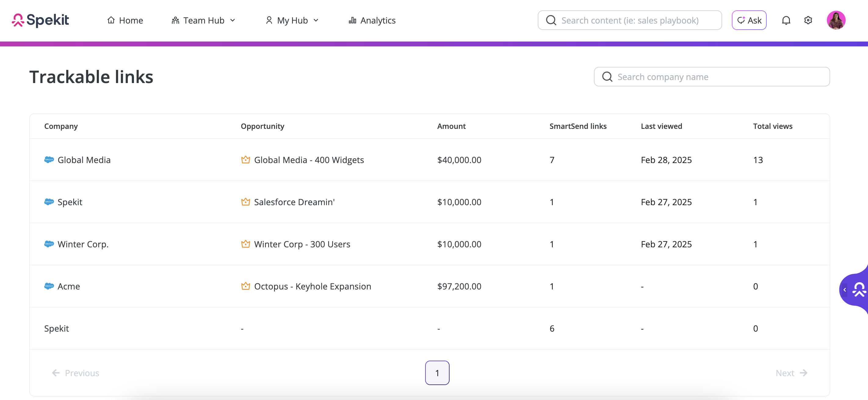
Task: Open Octopus - Keyhole Expansion opportunity
Action: (x=312, y=286)
